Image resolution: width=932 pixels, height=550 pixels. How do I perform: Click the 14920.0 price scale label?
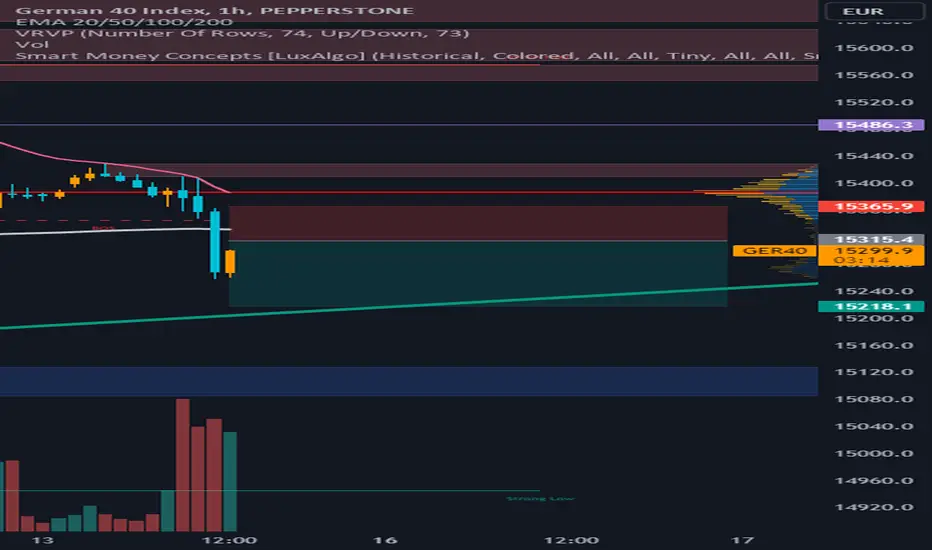(x=874, y=507)
